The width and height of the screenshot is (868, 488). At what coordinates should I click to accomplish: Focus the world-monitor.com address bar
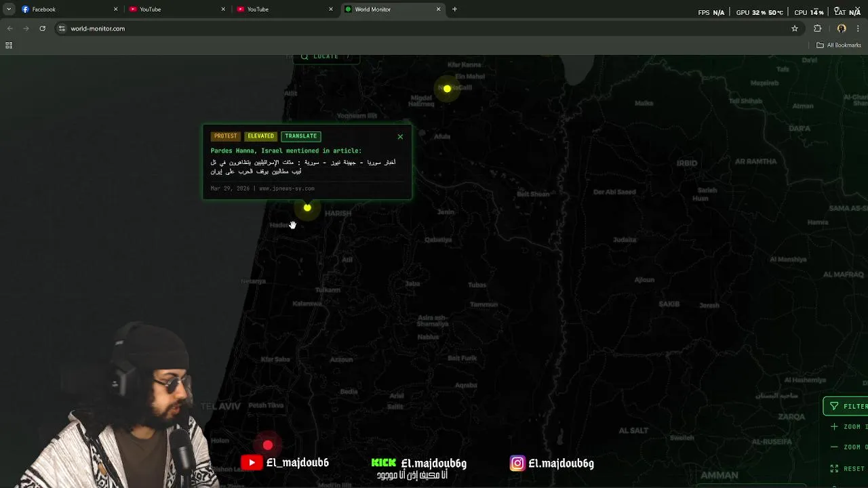tap(427, 28)
